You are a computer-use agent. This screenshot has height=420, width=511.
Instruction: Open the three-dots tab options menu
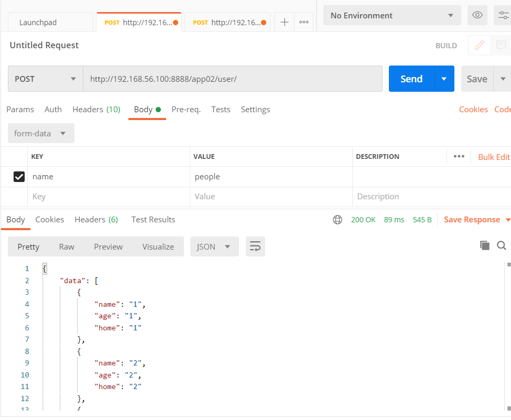[x=303, y=22]
